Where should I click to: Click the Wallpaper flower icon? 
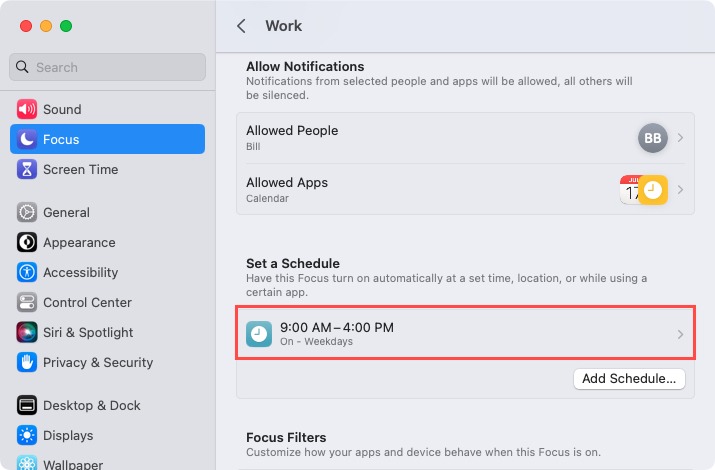pos(27,463)
